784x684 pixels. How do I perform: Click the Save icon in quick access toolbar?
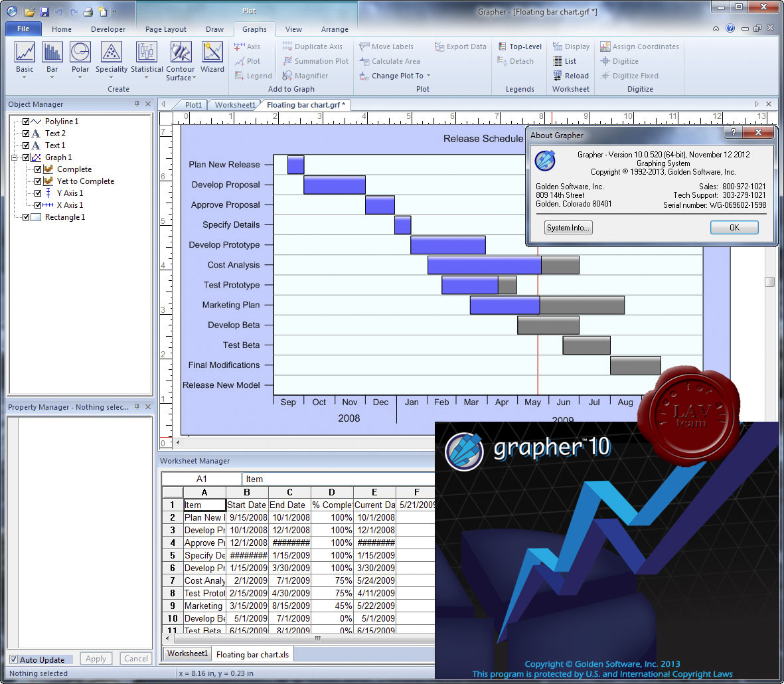pos(44,11)
